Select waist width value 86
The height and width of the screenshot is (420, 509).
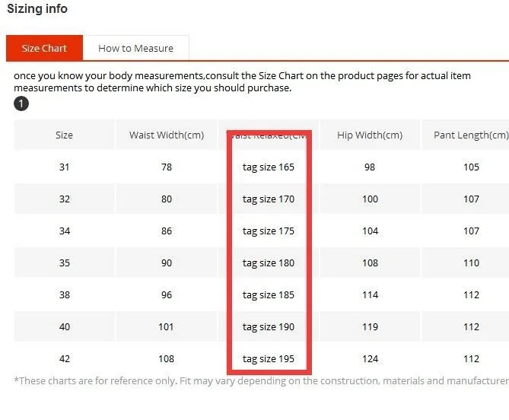coord(167,231)
